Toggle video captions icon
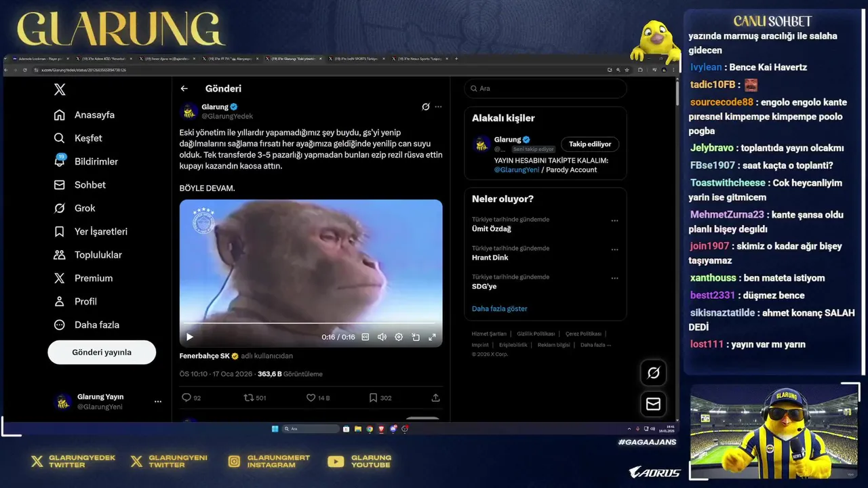This screenshot has width=868, height=488. tap(366, 337)
